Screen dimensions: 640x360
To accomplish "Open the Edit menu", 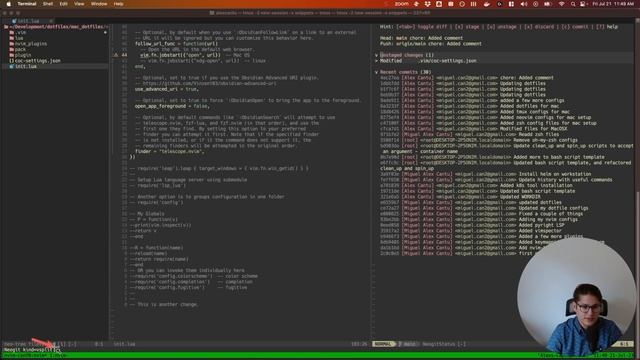I will 63,4.
